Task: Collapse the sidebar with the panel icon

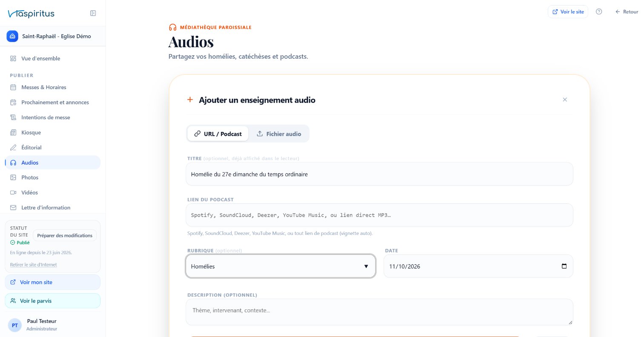Action: (93, 13)
